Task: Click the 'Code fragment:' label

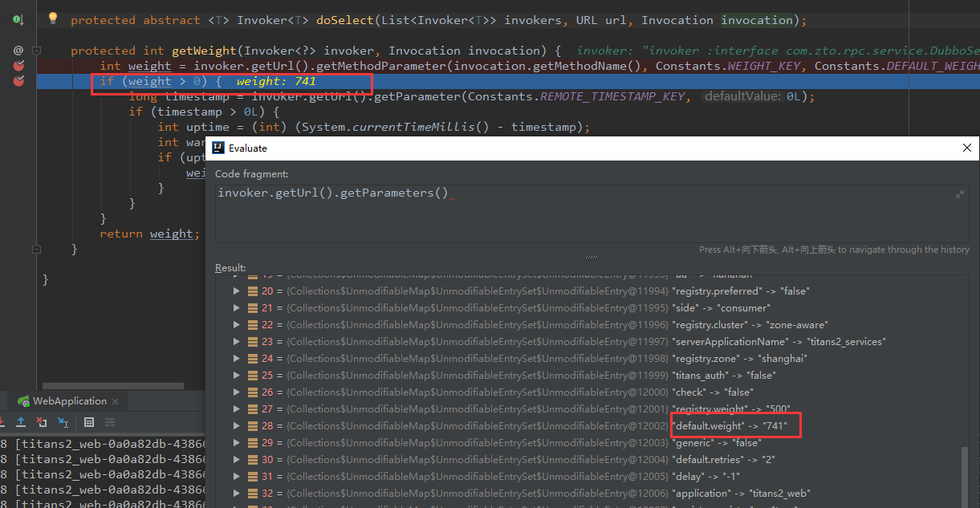Action: [x=253, y=174]
